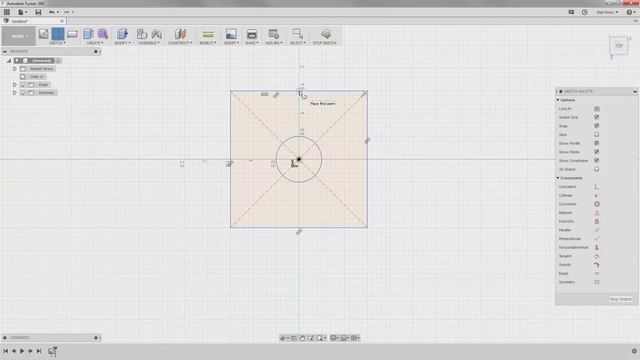Viewport: 640px width, 360px height.
Task: Open the Model workspace switcher
Action: pyautogui.click(x=18, y=36)
